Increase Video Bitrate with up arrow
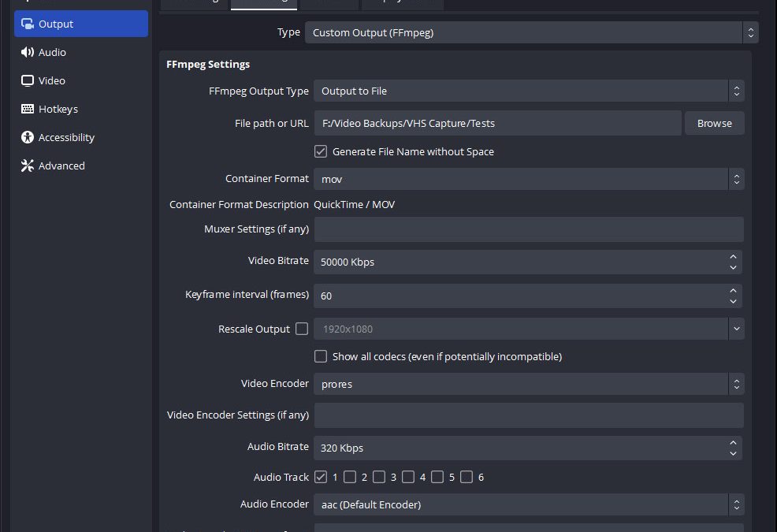The image size is (777, 532). (x=733, y=257)
